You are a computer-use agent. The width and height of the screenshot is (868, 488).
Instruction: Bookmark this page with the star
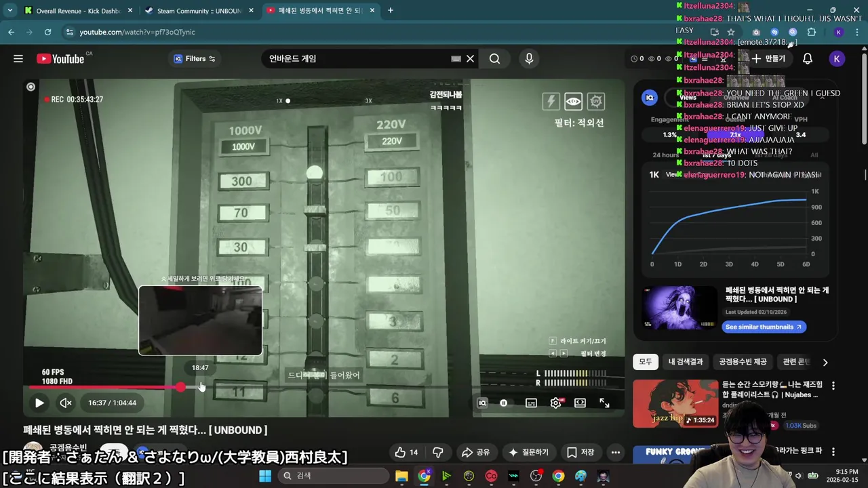pyautogui.click(x=730, y=32)
